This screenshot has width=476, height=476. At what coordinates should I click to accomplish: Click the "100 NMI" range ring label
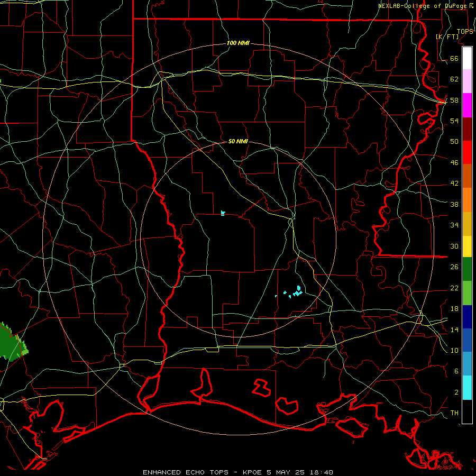tap(238, 43)
